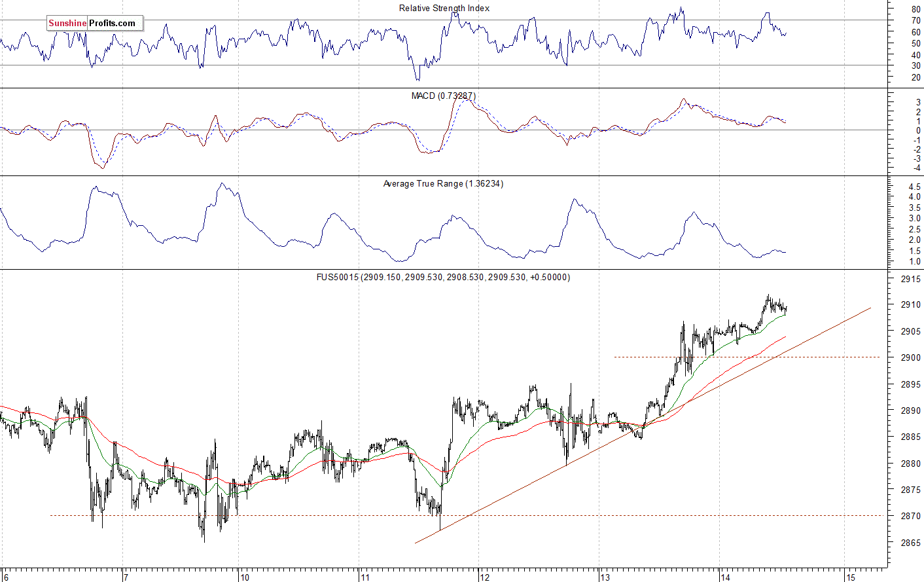This screenshot has width=924, height=582.
Task: Click the RSI axis value 50
Action: [x=915, y=44]
